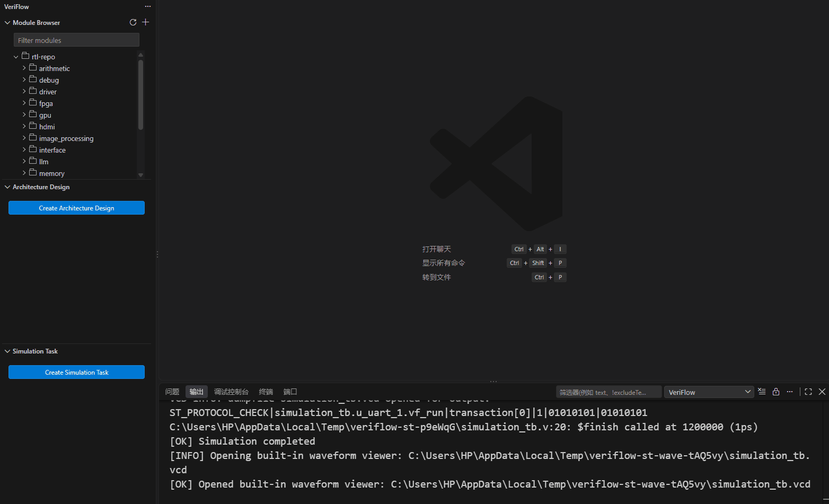The image size is (829, 504).
Task: Click the module tree scroll-down arrow
Action: [140, 175]
